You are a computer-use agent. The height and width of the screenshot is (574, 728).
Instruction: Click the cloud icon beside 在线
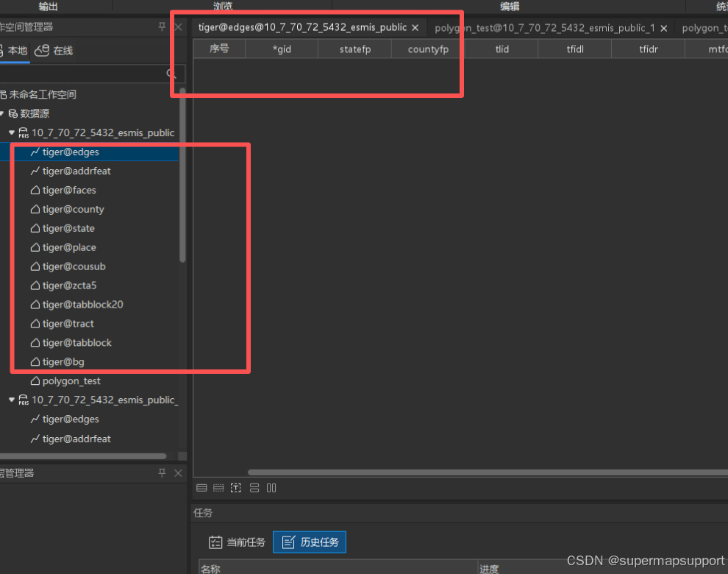coord(42,50)
